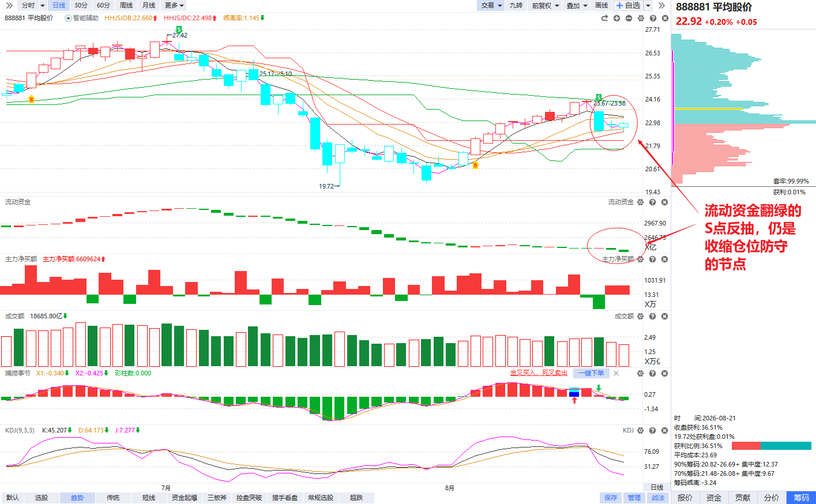Open settings gear of 流动资金 panel
This screenshot has width=816, height=504.
pos(641,202)
